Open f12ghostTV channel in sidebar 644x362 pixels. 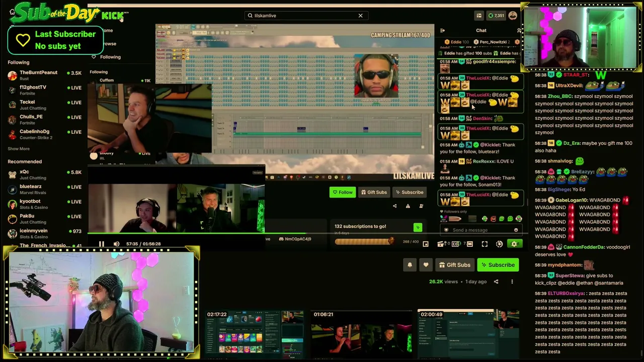point(45,90)
